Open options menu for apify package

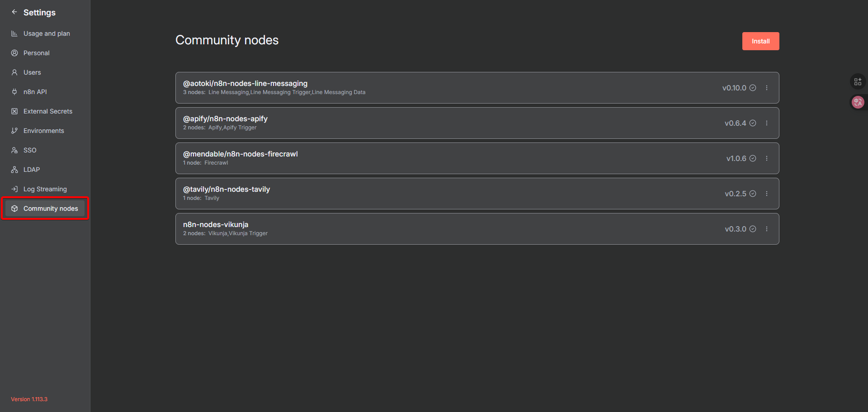point(767,123)
